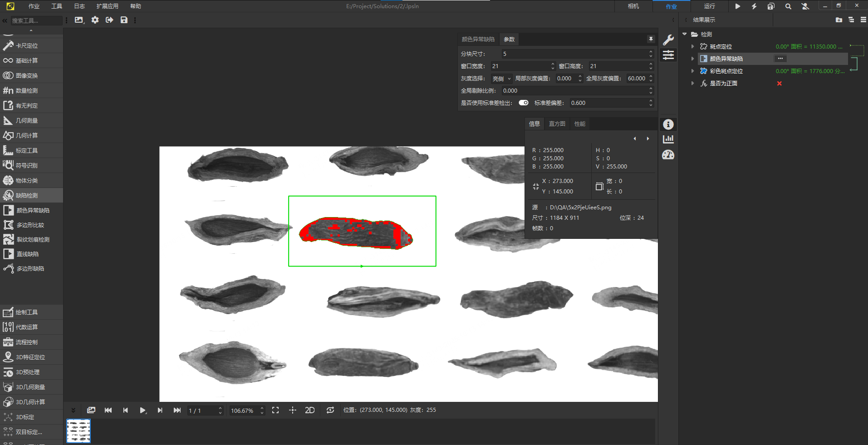The width and height of the screenshot is (868, 445).
Task: Click the save icon in top toolbar
Action: click(x=124, y=20)
